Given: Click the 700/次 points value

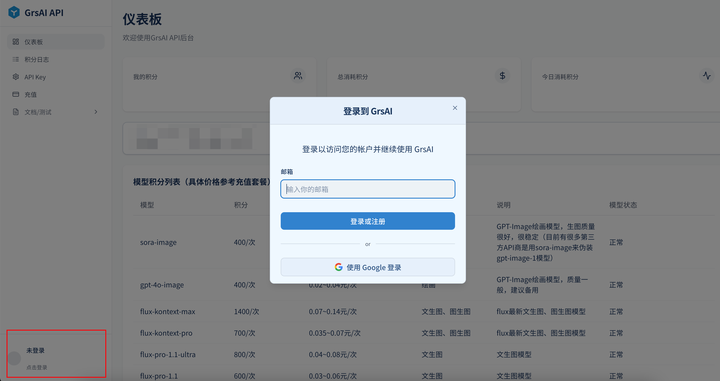Looking at the screenshot, I should pos(244,333).
